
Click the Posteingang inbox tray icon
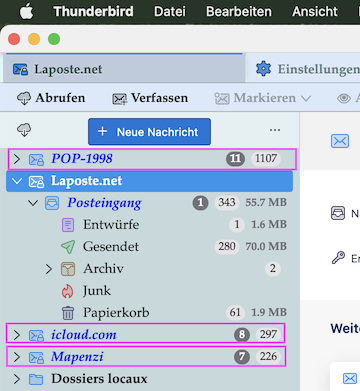[x=52, y=203]
